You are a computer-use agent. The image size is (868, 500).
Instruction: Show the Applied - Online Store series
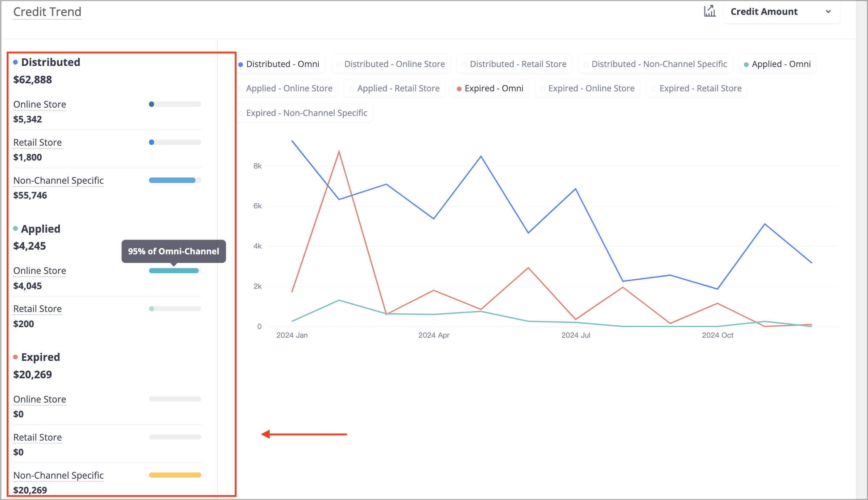[x=286, y=88]
